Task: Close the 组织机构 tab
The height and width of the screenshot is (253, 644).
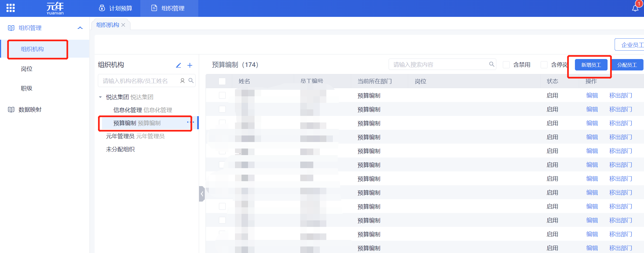Action: [123, 25]
